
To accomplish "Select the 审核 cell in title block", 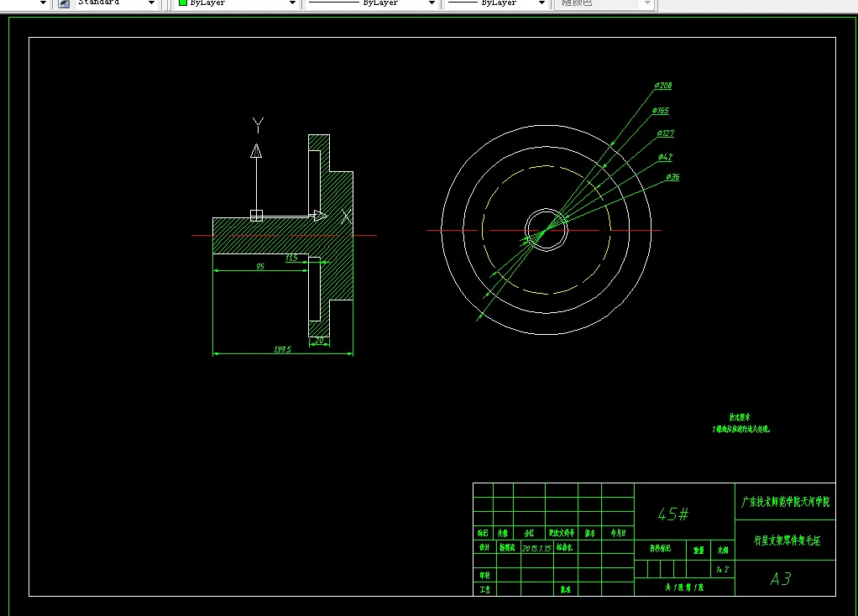I will (484, 575).
